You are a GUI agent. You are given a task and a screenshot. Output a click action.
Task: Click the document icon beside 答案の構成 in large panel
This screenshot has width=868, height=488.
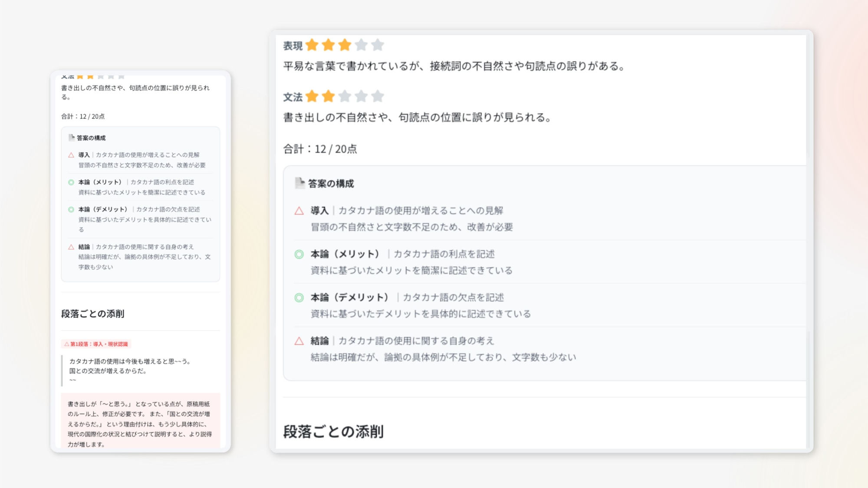[x=299, y=183]
